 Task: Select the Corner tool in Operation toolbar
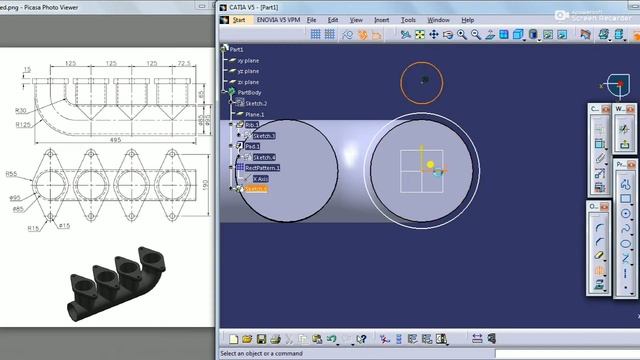coord(599,228)
